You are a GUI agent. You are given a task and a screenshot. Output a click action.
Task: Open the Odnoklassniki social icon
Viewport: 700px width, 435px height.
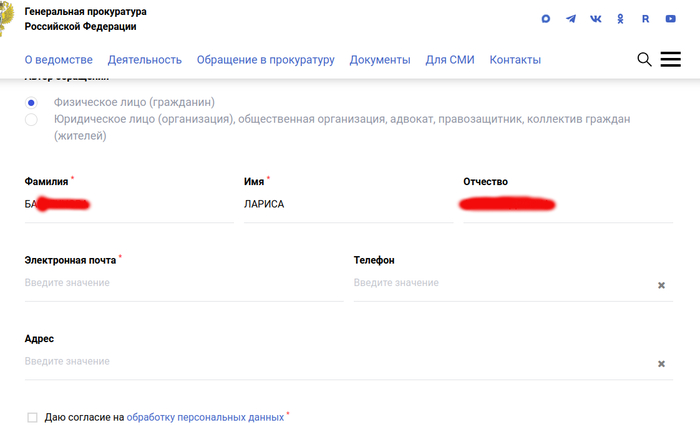pyautogui.click(x=621, y=19)
